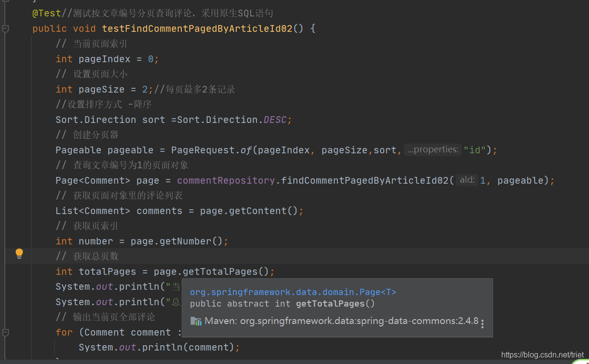
Task: Click 'public abstract int' in the popup signature
Action: pyautogui.click(x=241, y=304)
